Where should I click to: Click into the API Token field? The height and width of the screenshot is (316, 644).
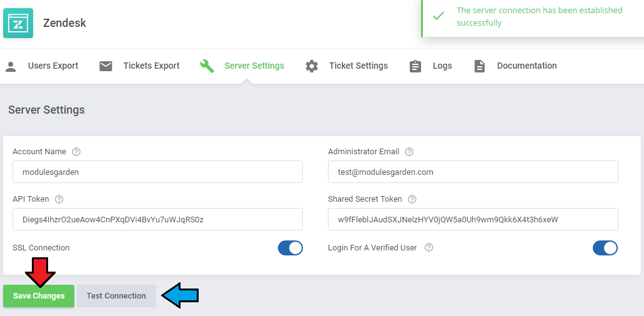[x=157, y=219]
